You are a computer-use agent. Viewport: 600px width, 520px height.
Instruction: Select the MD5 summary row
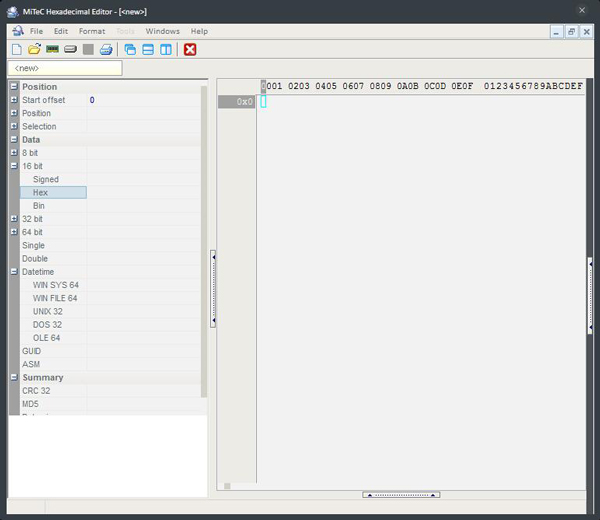tap(110, 404)
